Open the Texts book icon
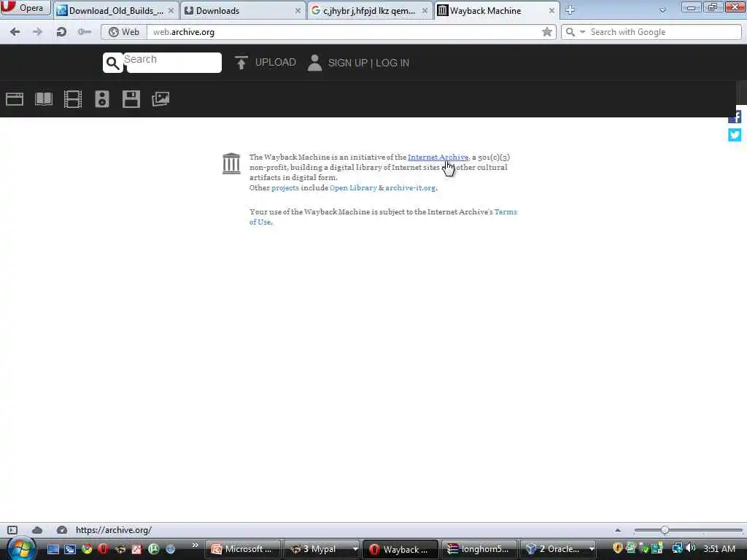This screenshot has width=747, height=560. click(44, 99)
